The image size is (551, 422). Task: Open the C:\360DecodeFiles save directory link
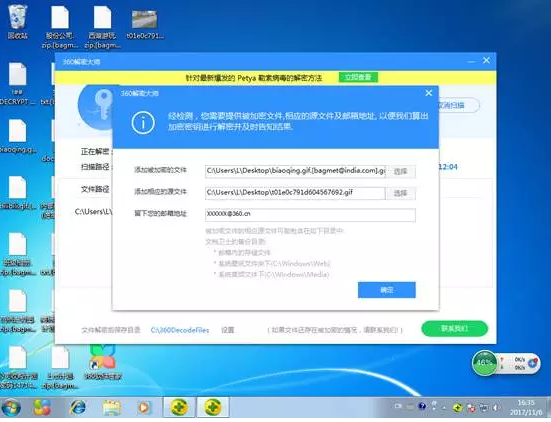[x=180, y=330]
